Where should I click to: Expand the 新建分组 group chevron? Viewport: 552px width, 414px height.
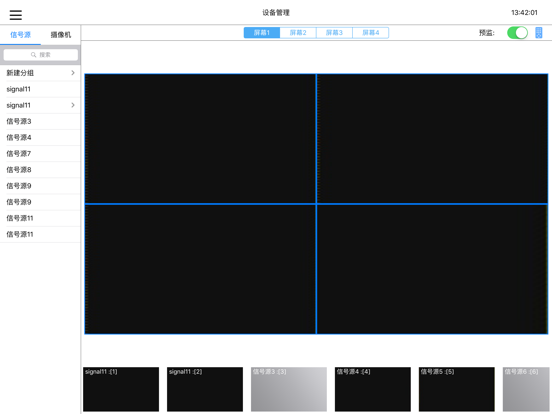click(x=73, y=73)
